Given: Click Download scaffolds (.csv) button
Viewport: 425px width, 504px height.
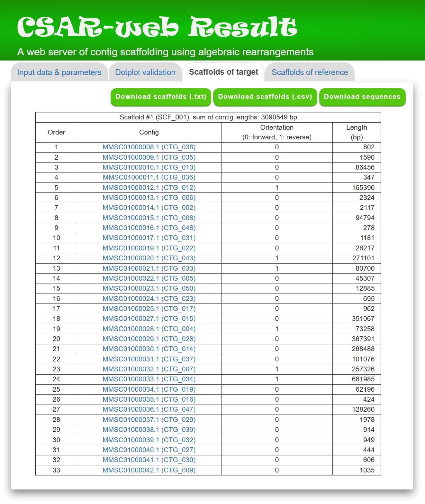Looking at the screenshot, I should [265, 97].
